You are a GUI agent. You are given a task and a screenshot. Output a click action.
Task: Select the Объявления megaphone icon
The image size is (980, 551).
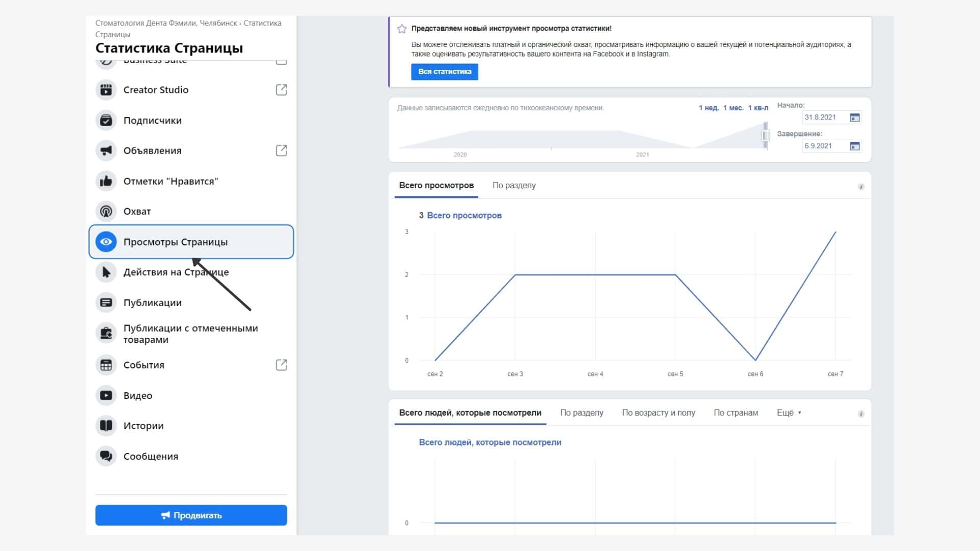[106, 151]
